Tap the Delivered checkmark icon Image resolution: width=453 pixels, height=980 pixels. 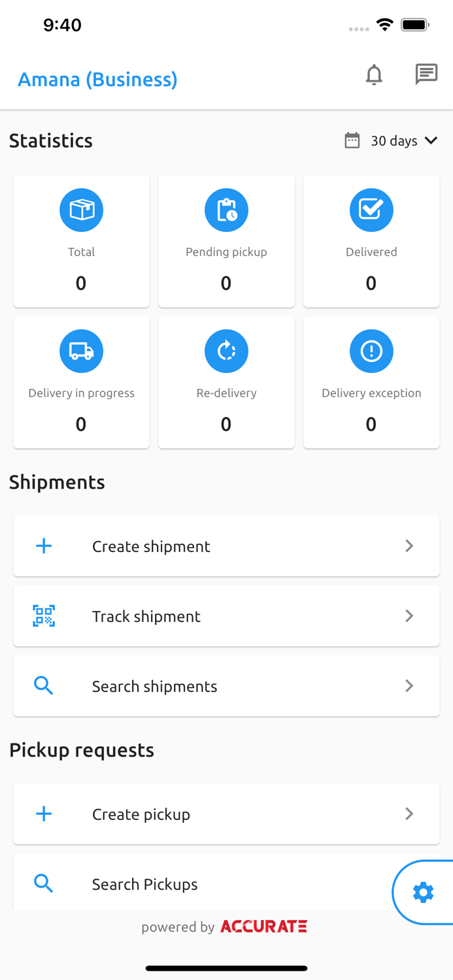(x=371, y=210)
